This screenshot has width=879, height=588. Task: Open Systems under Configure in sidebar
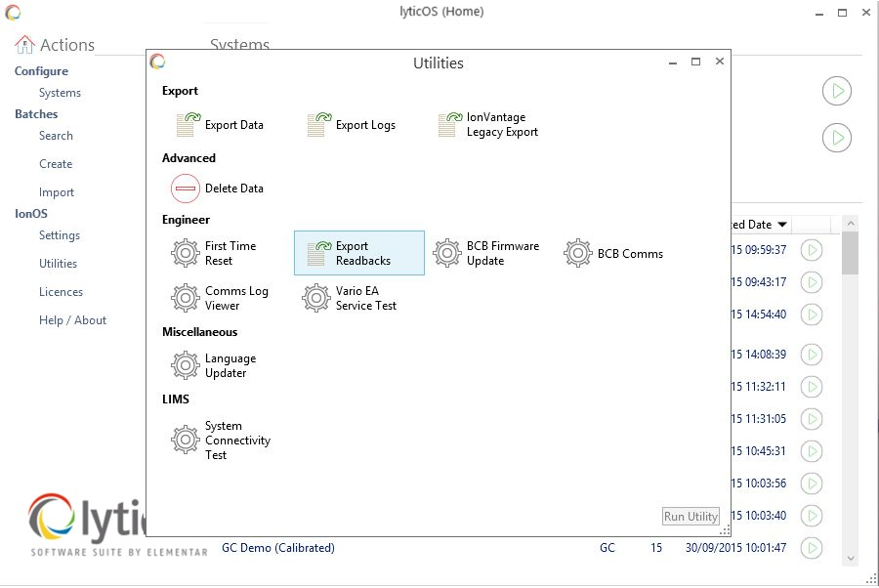[60, 93]
